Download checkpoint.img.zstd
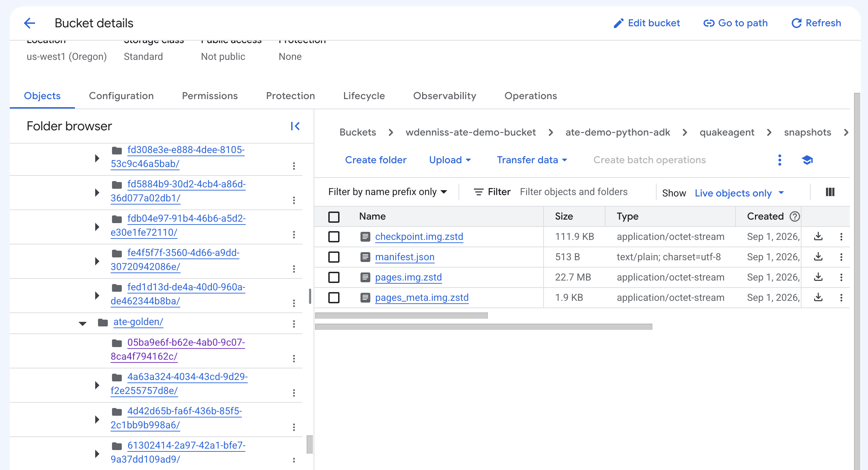The image size is (868, 470). pos(818,236)
